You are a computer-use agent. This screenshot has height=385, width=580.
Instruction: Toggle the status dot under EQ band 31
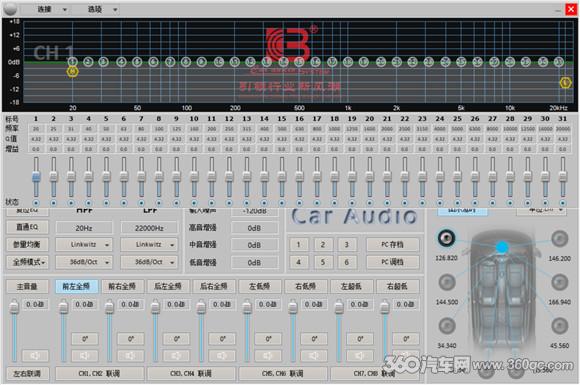coord(563,203)
